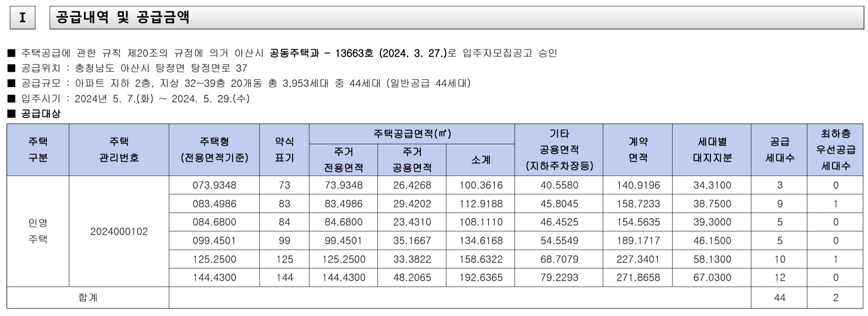Click the contract area value 271.8658
The image size is (868, 316).
638,278
